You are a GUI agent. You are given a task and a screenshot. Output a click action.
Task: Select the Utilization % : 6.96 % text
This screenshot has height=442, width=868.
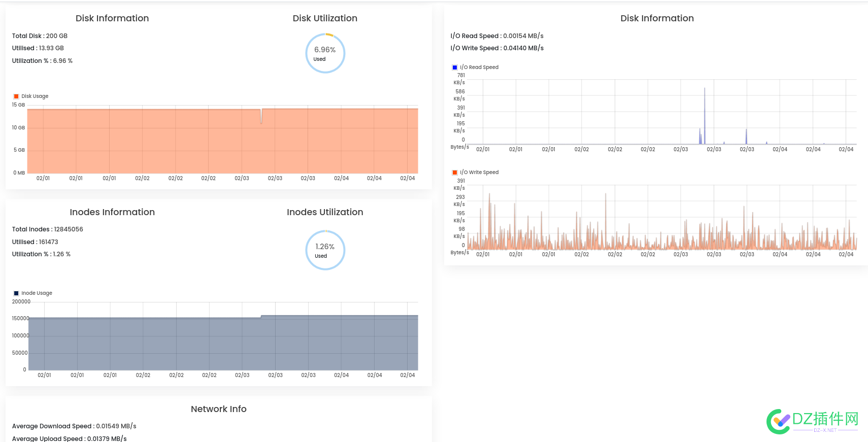[x=42, y=61]
